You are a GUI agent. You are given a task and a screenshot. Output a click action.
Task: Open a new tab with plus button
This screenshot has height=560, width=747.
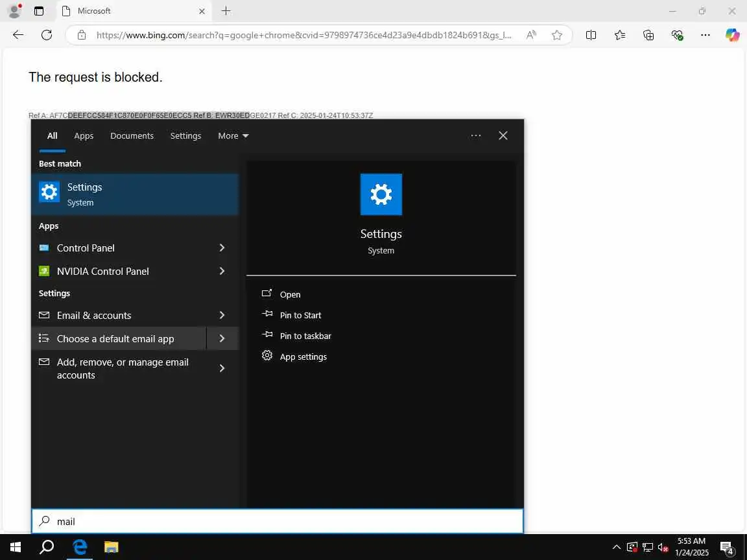pyautogui.click(x=226, y=10)
